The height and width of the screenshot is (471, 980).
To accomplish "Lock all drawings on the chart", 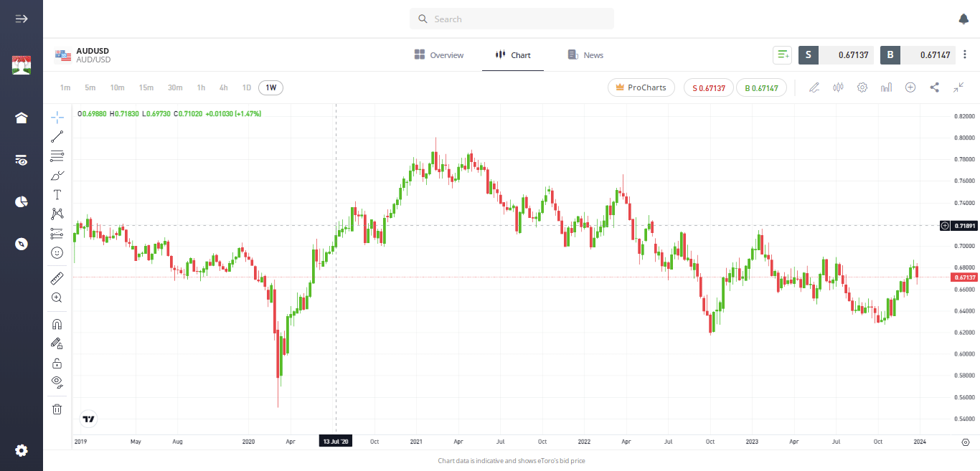I will pyautogui.click(x=57, y=363).
